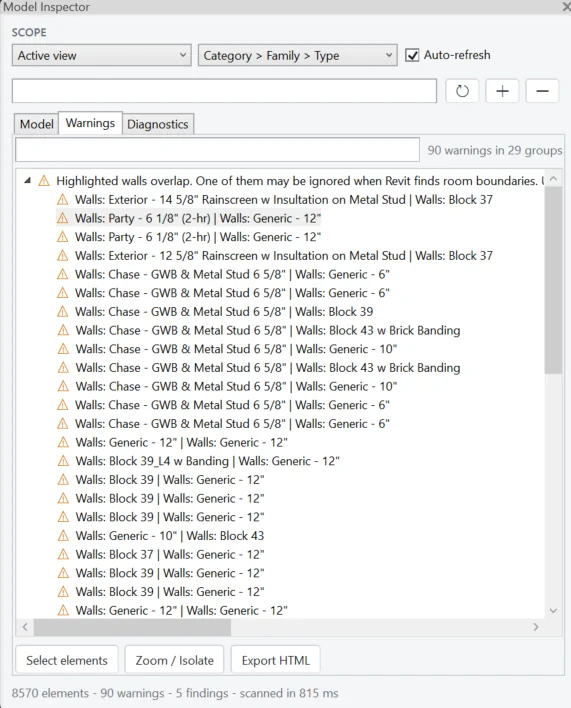Collapse the Highlighted walls overlap group
The width and height of the screenshot is (571, 708).
[28, 181]
